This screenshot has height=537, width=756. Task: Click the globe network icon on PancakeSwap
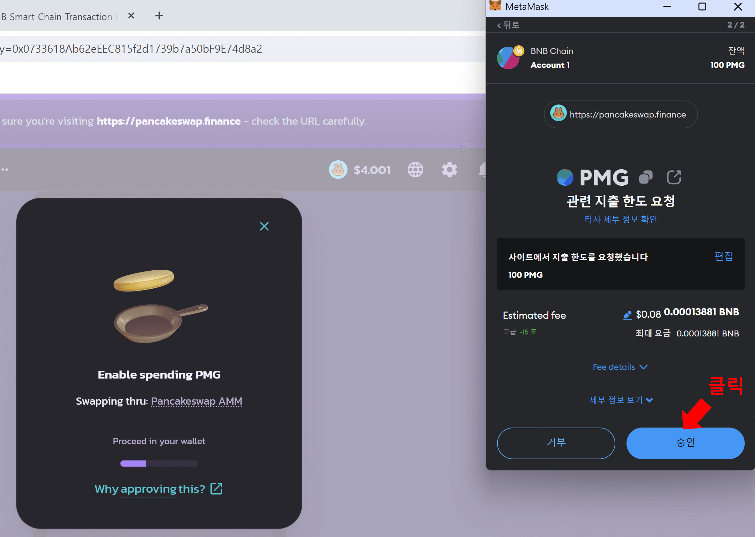tap(415, 170)
